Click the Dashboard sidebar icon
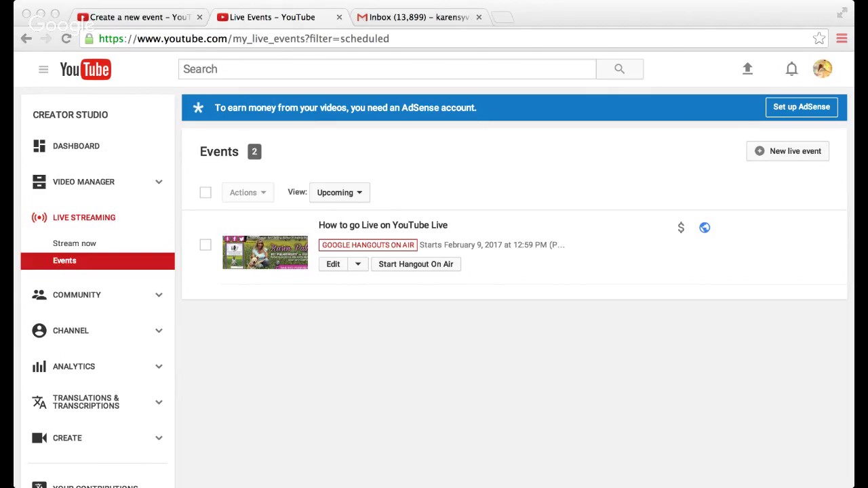 tap(39, 146)
